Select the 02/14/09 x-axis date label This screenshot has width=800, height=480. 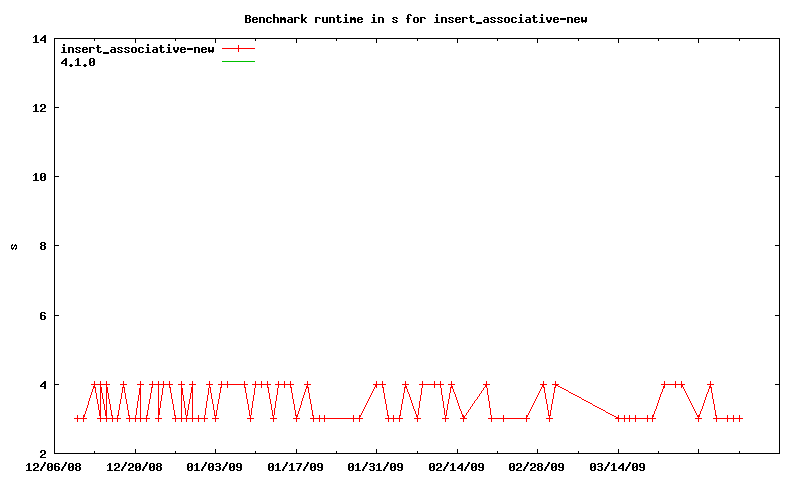[457, 466]
